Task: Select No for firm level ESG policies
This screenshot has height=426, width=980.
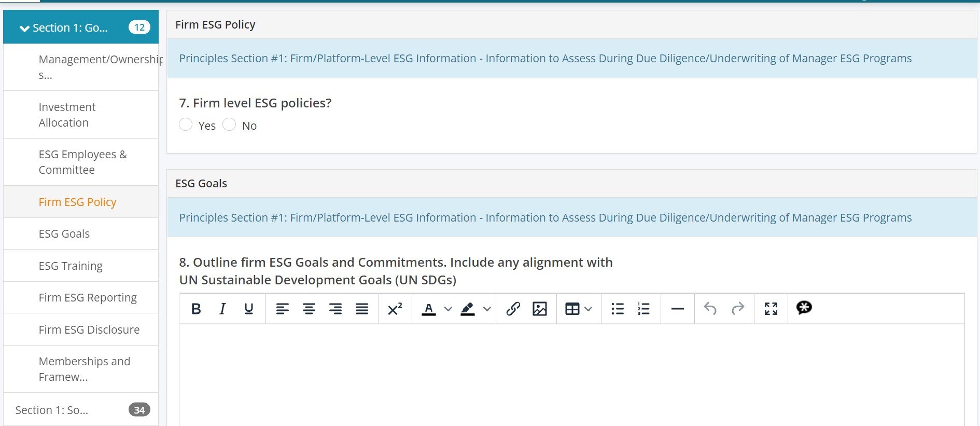Action: click(x=229, y=125)
